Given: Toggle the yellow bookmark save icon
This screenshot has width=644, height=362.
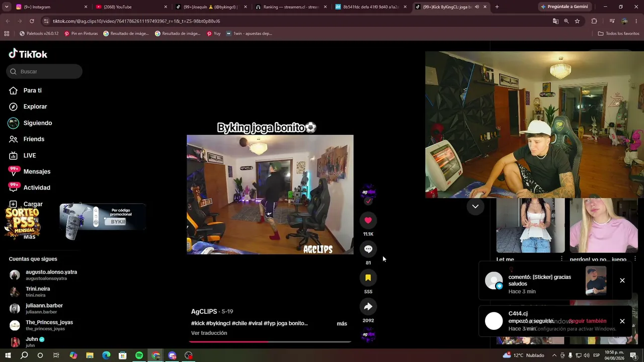Looking at the screenshot, I should tap(368, 278).
